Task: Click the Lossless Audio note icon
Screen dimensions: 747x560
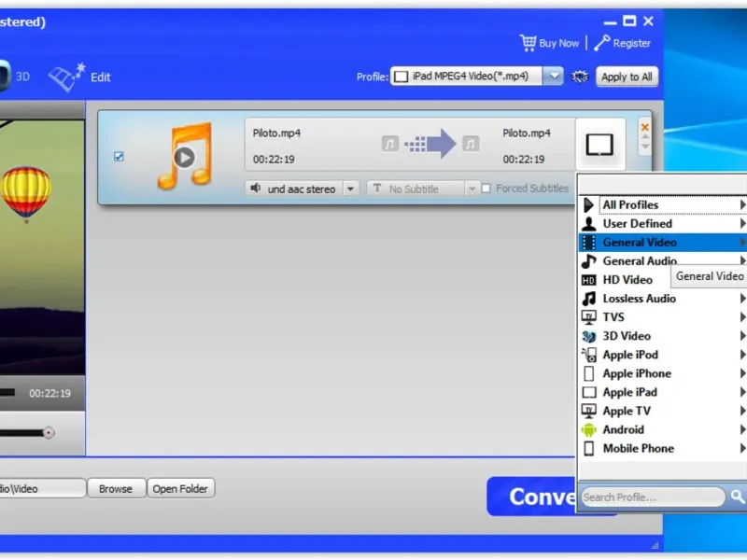Action: click(x=589, y=299)
